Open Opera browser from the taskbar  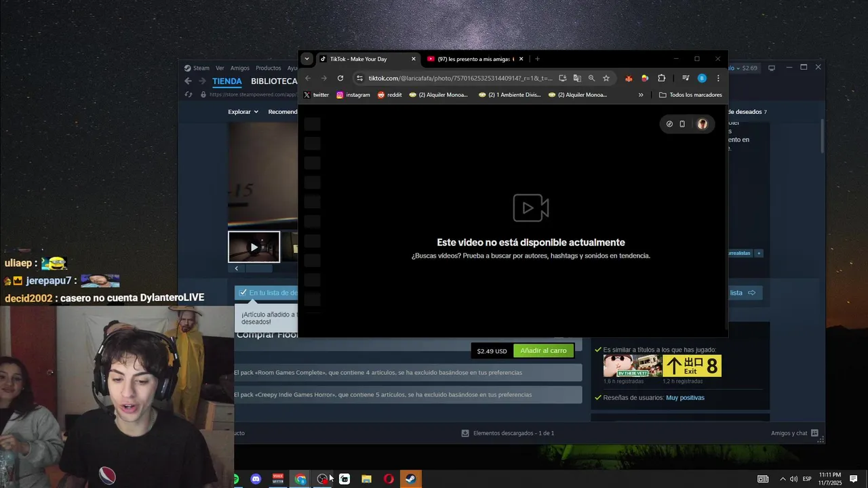pos(389,479)
